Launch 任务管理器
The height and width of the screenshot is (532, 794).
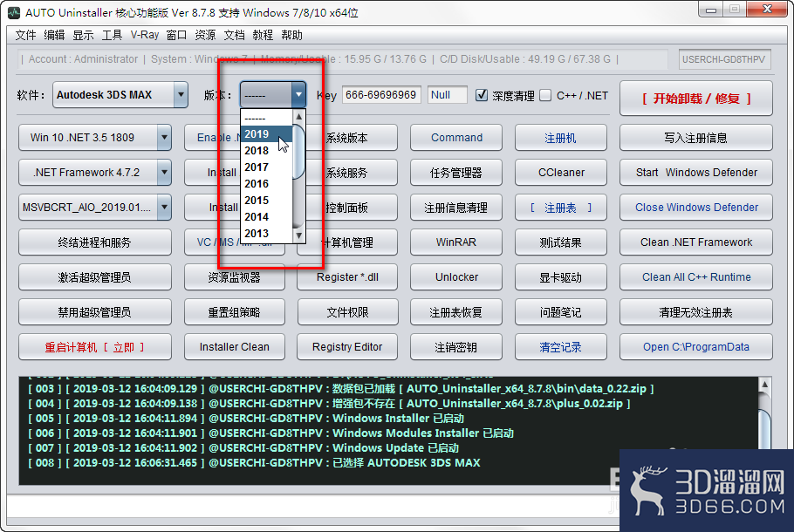456,172
